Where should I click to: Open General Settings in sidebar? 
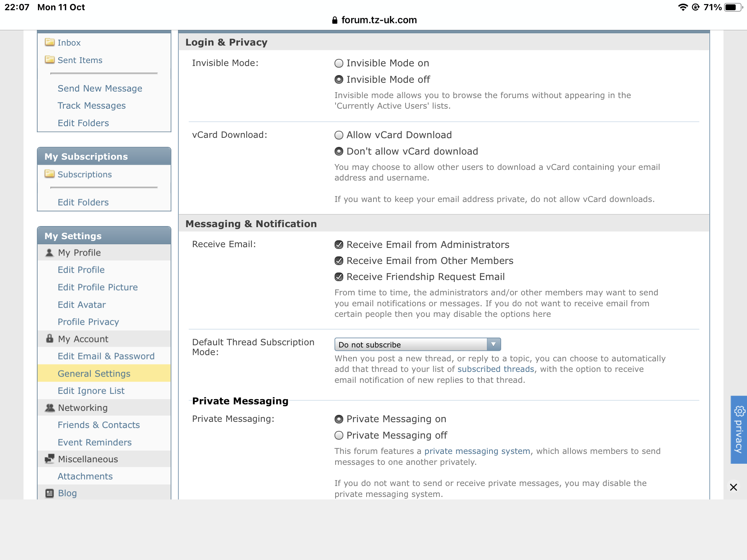tap(94, 373)
